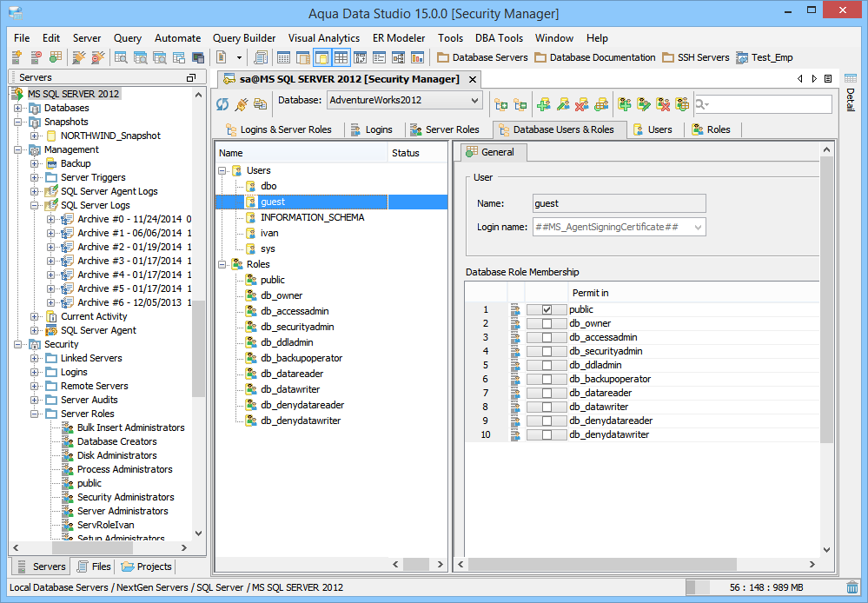Click the show tab list icon
This screenshot has width=868, height=603.
tap(828, 78)
